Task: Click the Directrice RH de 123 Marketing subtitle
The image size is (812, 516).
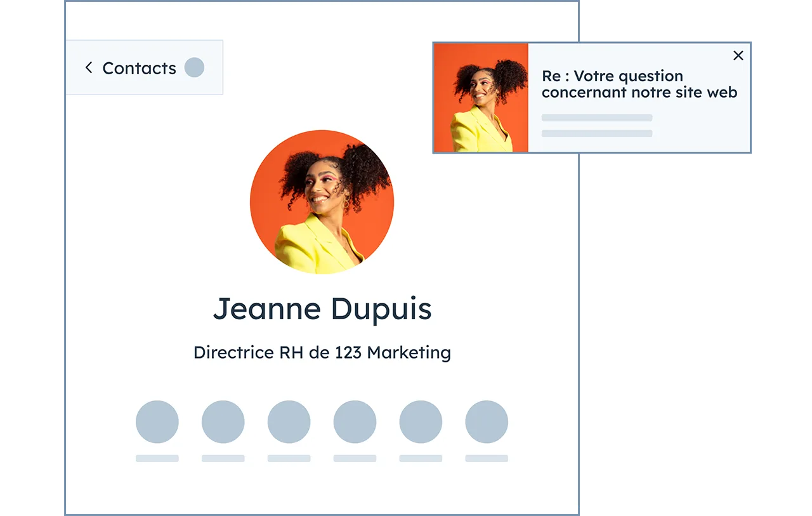Action: click(322, 352)
